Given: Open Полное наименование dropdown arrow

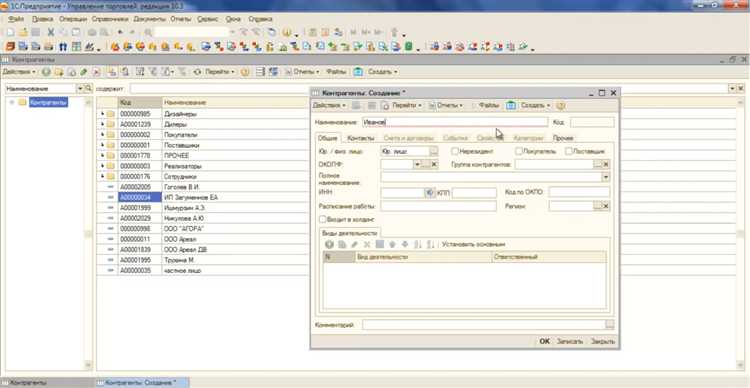Looking at the screenshot, I should click(x=606, y=177).
